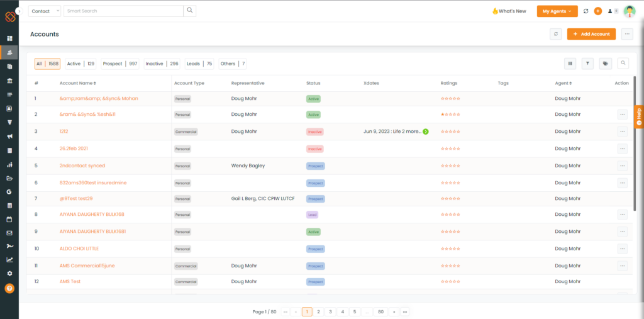644x319 pixels.
Task: Click the user count icon beside plus
Action: click(x=613, y=11)
